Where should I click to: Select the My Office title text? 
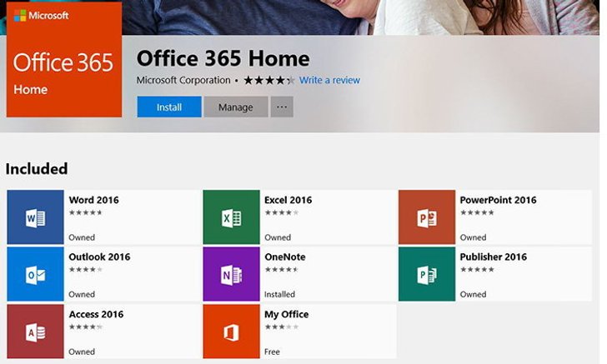pyautogui.click(x=287, y=315)
